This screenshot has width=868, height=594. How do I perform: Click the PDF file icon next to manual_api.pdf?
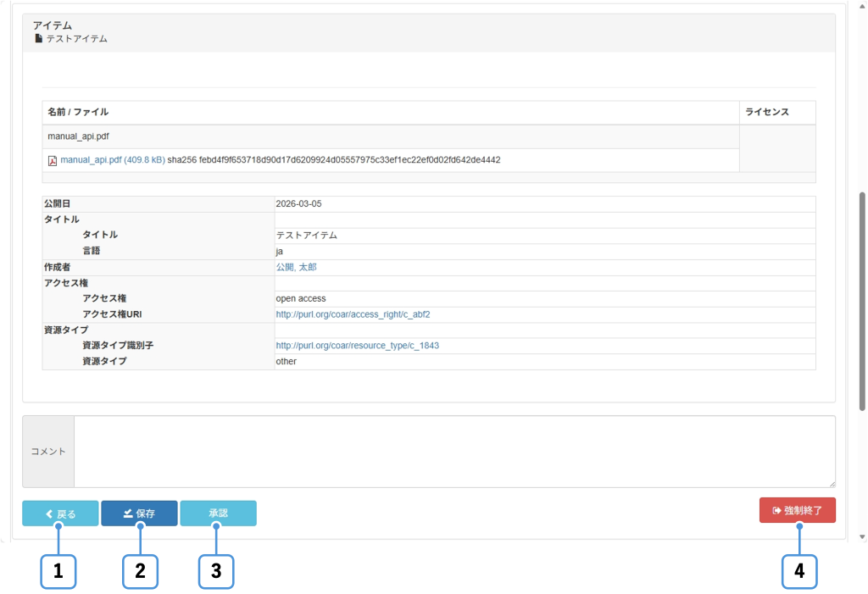click(x=53, y=160)
